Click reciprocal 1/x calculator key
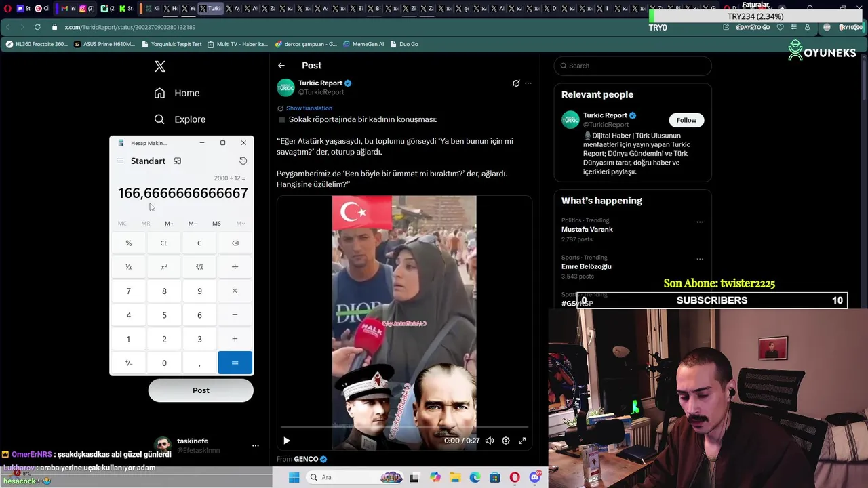This screenshot has width=868, height=488. [x=129, y=267]
